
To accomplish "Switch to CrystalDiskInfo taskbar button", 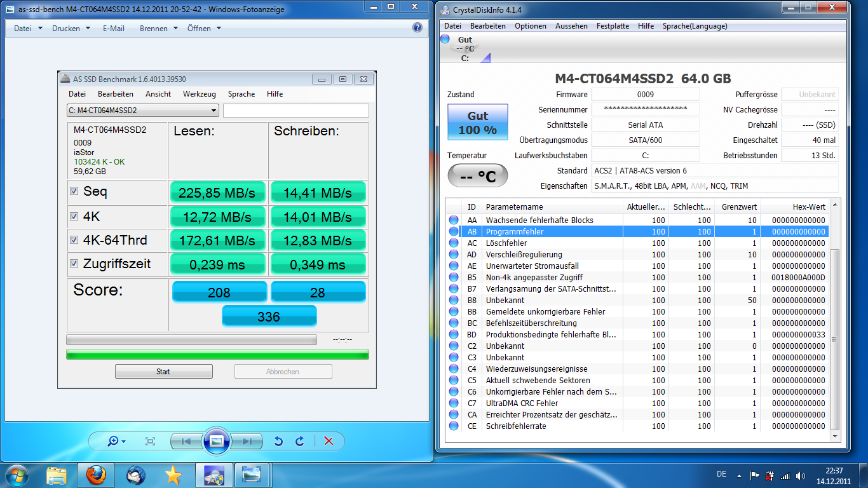I will [214, 475].
